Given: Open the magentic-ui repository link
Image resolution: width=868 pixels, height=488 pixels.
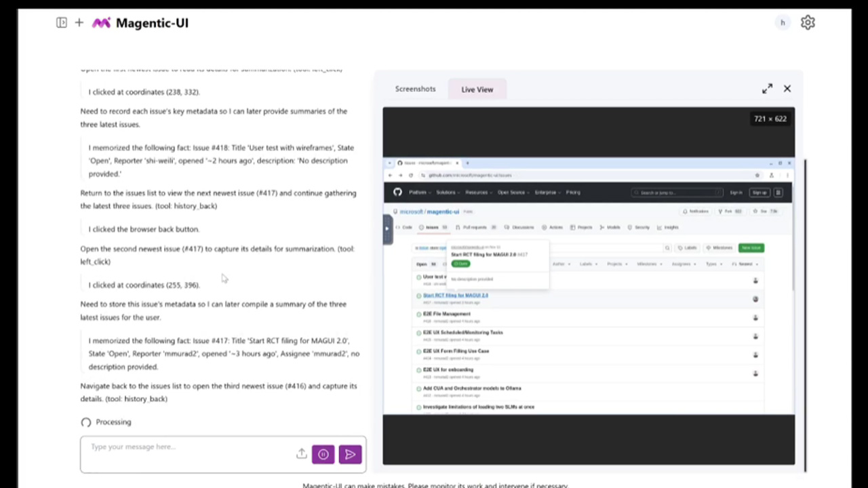Looking at the screenshot, I should [x=443, y=211].
